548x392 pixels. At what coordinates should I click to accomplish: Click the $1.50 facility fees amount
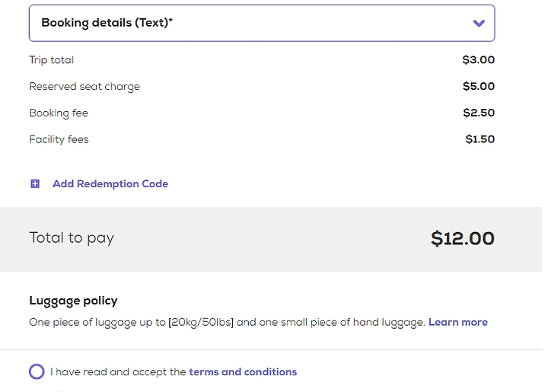(479, 139)
